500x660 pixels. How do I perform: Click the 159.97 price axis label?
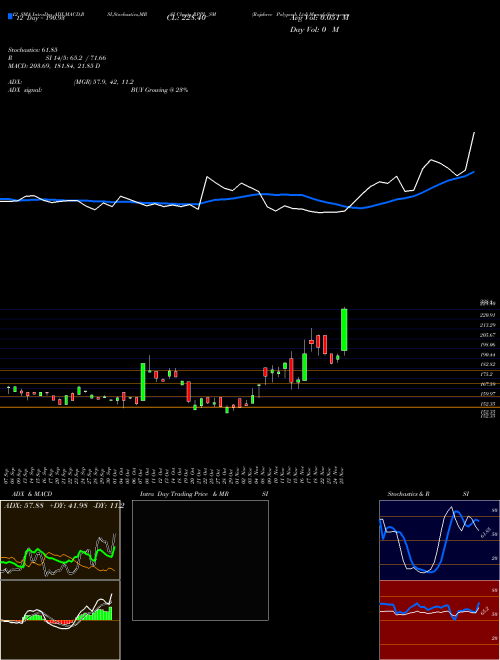click(487, 394)
